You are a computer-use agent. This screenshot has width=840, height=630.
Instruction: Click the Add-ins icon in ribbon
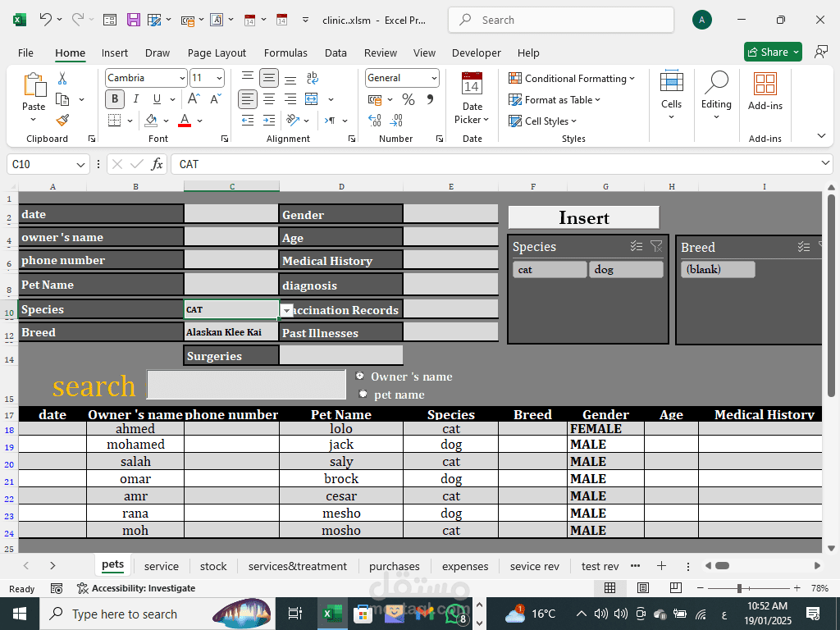765,91
